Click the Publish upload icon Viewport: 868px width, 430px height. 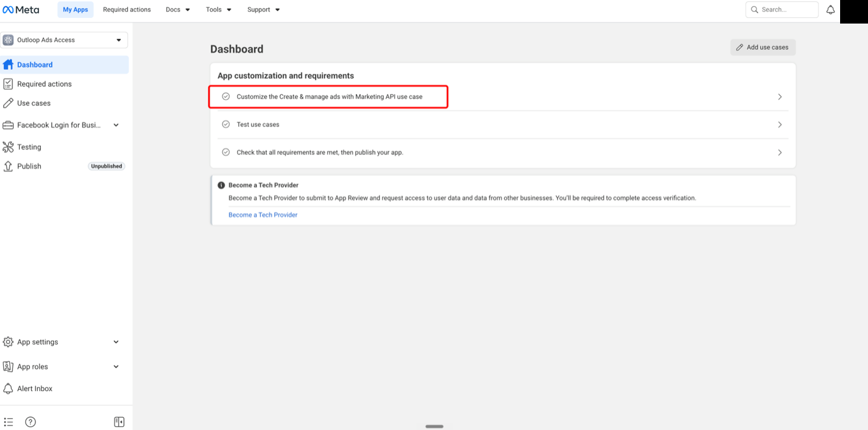pos(8,166)
